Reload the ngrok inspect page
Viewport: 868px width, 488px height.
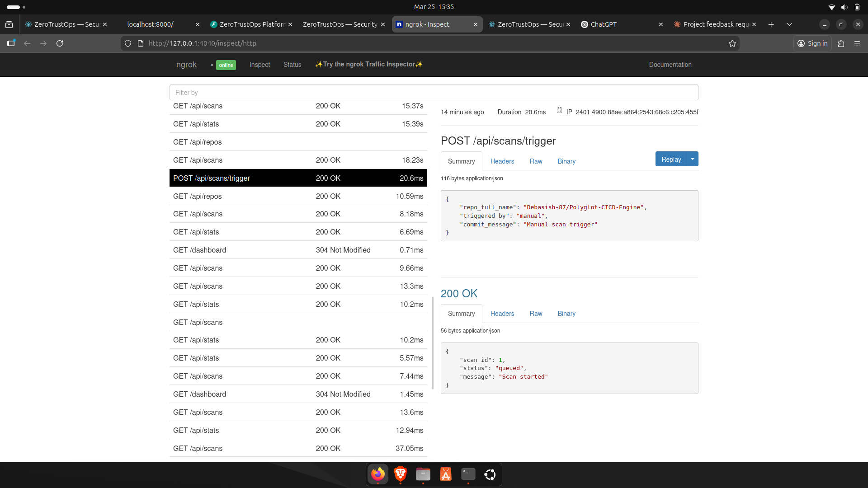point(60,43)
